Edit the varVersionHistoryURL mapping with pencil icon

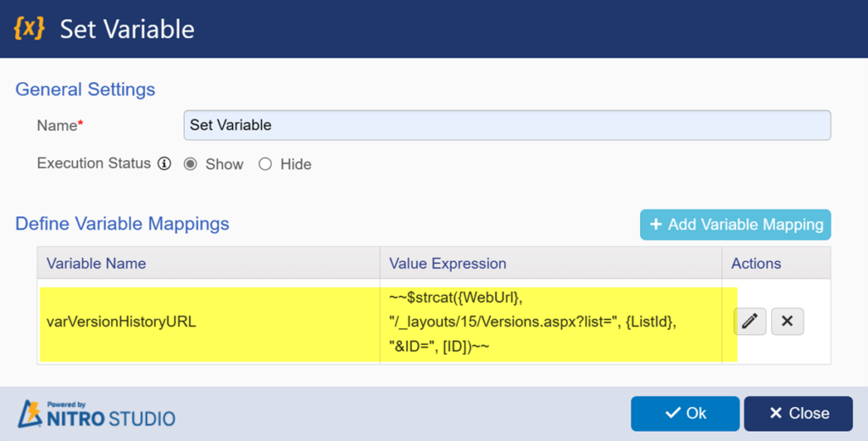pos(749,321)
